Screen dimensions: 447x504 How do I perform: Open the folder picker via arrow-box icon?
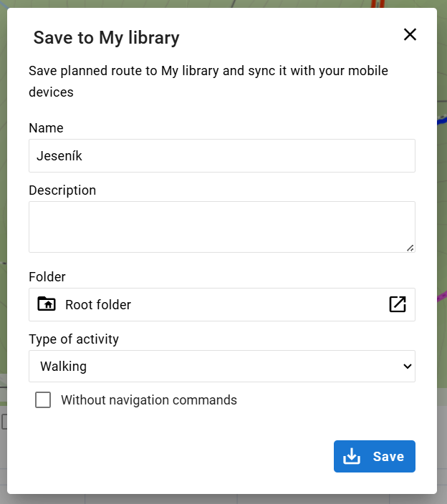[398, 304]
